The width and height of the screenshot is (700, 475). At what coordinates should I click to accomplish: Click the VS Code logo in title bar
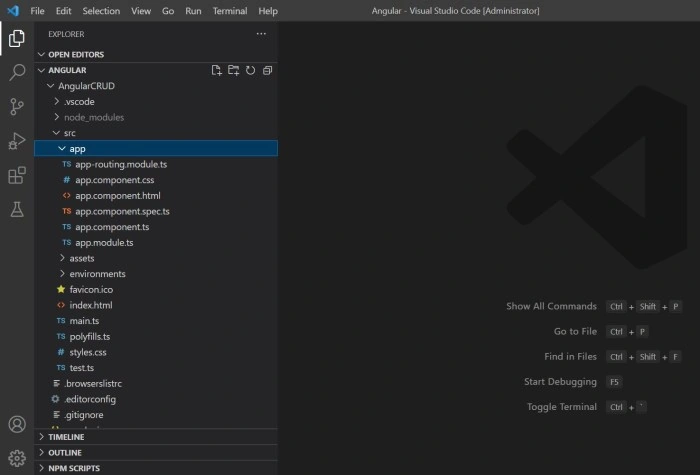tap(13, 10)
